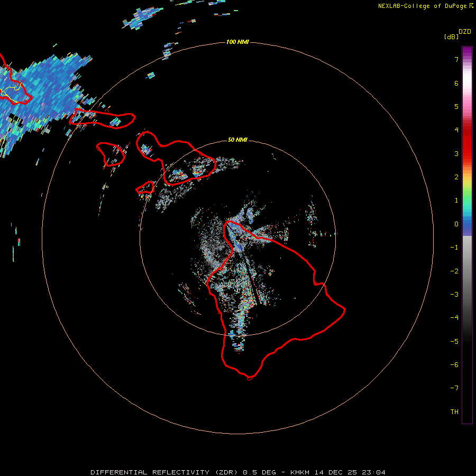Click the green section of the color bar
This screenshot has height=476, width=476.
467,197
